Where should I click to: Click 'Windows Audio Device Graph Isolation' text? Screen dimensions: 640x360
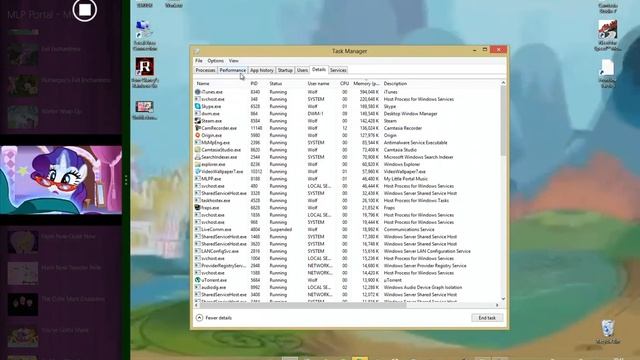423,288
